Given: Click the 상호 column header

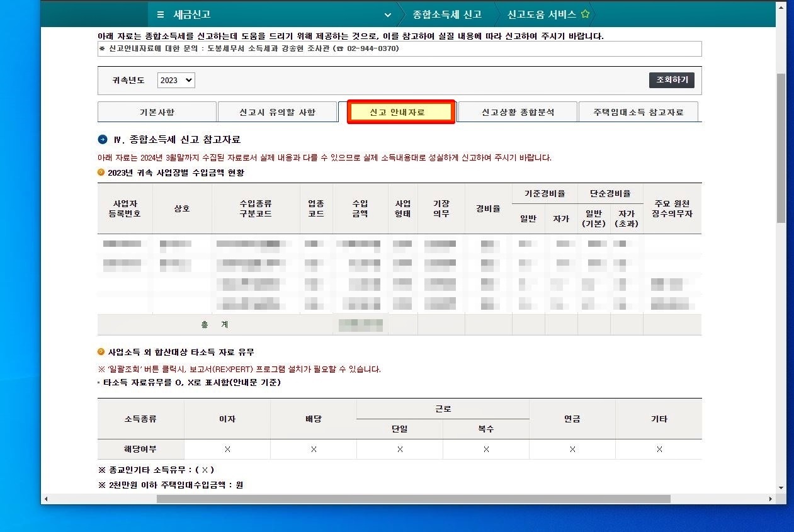Looking at the screenshot, I should (x=182, y=208).
